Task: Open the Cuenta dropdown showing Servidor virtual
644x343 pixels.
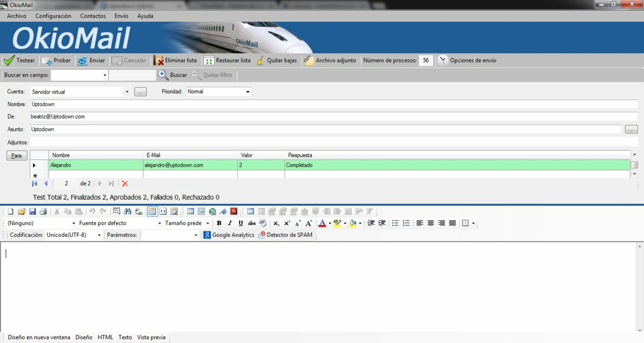Action: click(x=80, y=92)
